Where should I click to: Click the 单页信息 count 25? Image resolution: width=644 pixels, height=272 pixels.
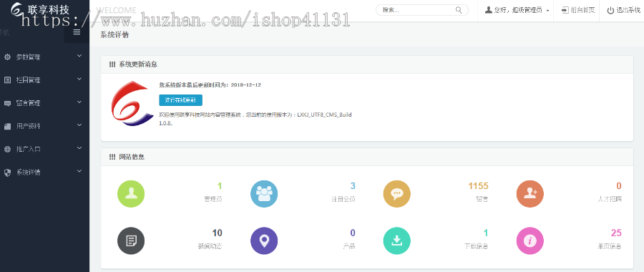pos(616,233)
